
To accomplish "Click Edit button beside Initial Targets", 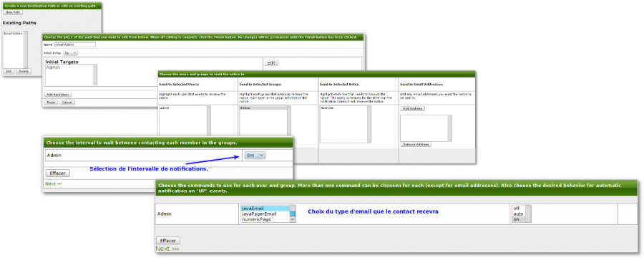I will (x=272, y=62).
